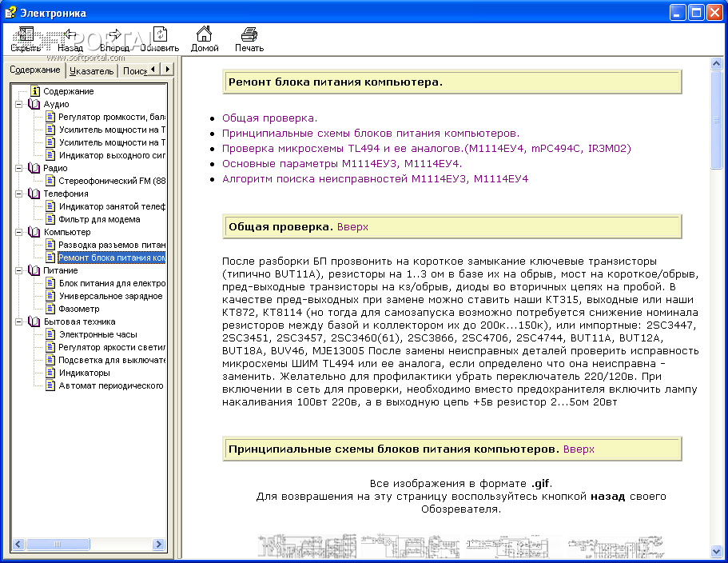Click the Содержание info icon in tree

click(35, 91)
